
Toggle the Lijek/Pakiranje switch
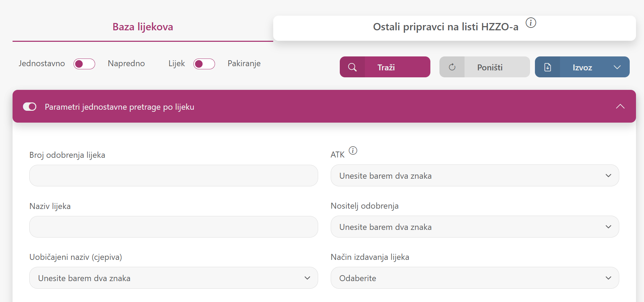click(x=204, y=64)
